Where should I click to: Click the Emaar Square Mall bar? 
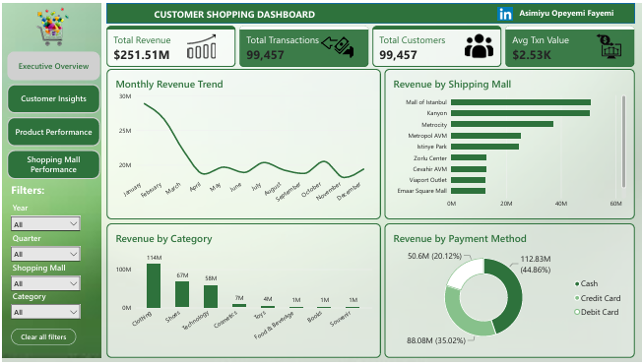[x=469, y=191]
